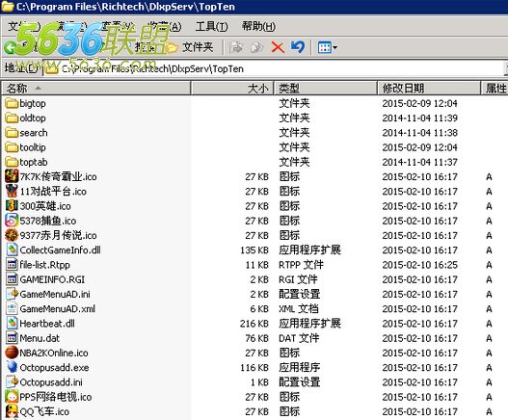The image size is (508, 420).
Task: Open the 工具(T) menu
Action: (x=211, y=26)
